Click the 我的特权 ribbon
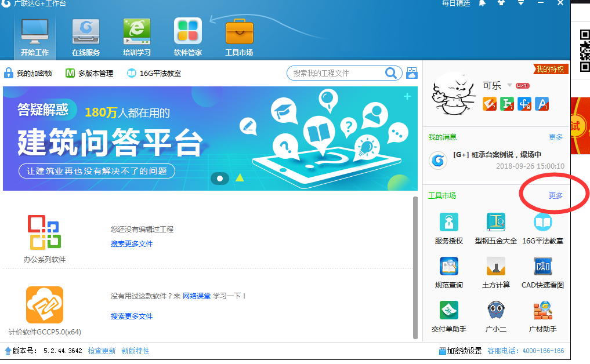Screen dimensions: 590x364 tap(551, 69)
